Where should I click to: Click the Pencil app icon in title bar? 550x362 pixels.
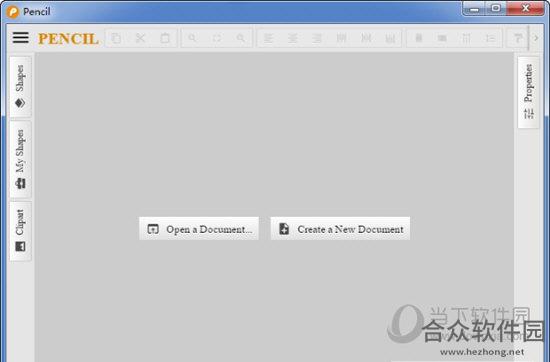pyautogui.click(x=13, y=12)
